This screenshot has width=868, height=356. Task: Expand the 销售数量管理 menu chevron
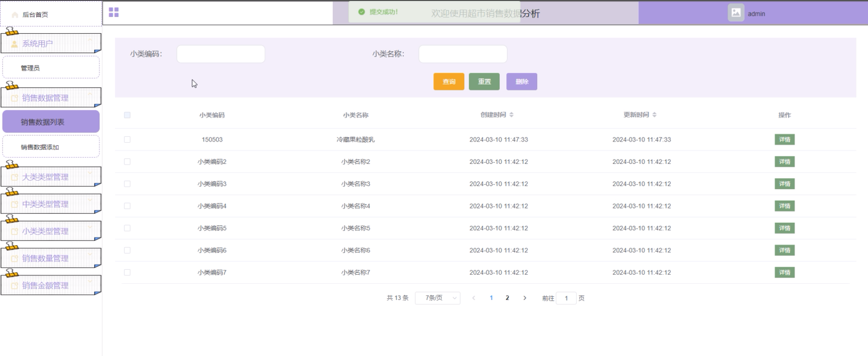pos(90,254)
